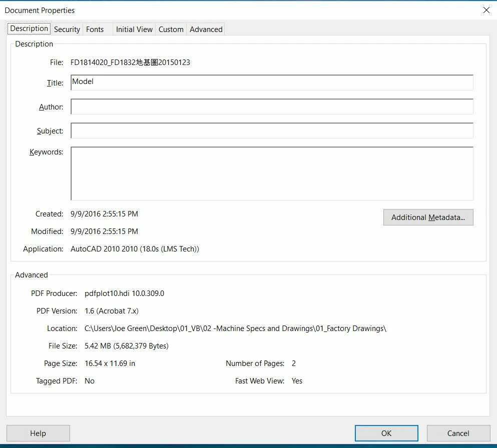497x448 pixels.
Task: Select the Custom tab
Action: tap(171, 29)
